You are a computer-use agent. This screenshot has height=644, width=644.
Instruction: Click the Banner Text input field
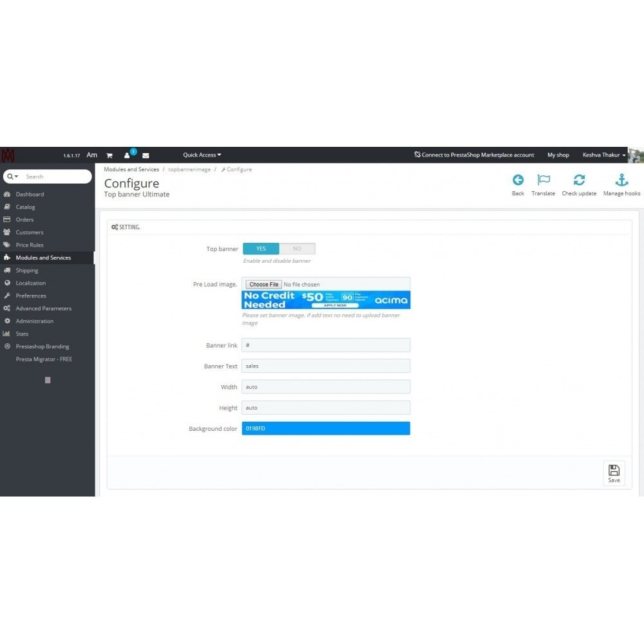pyautogui.click(x=326, y=366)
